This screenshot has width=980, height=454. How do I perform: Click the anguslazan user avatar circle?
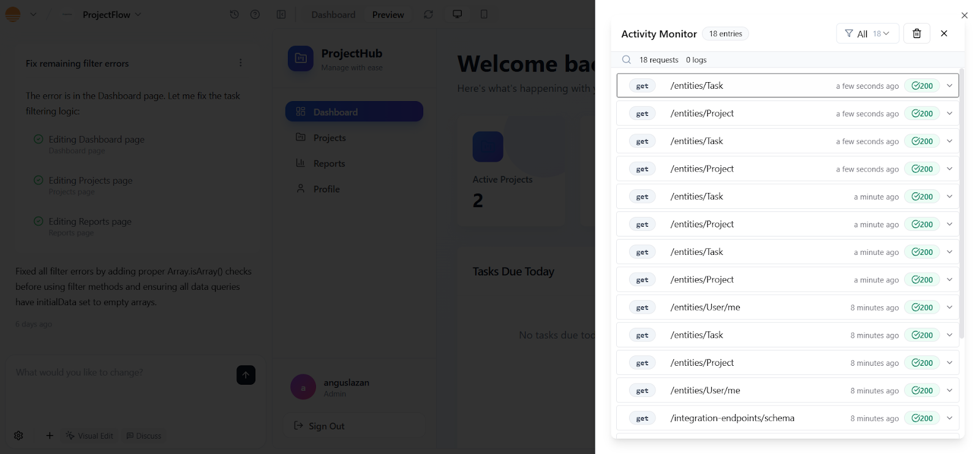click(303, 387)
